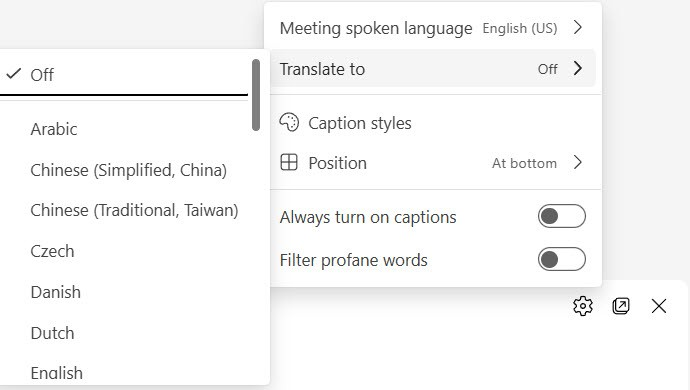
Task: Pop out captions into separate window
Action: point(620,306)
